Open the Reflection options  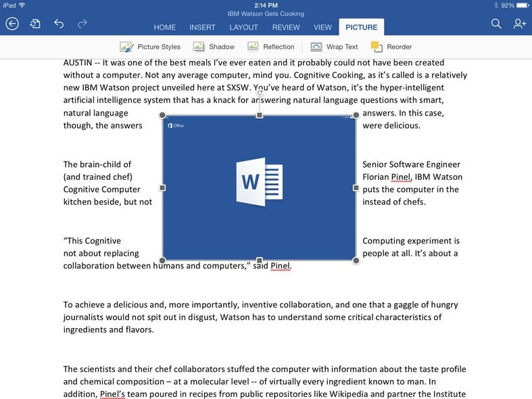[271, 47]
